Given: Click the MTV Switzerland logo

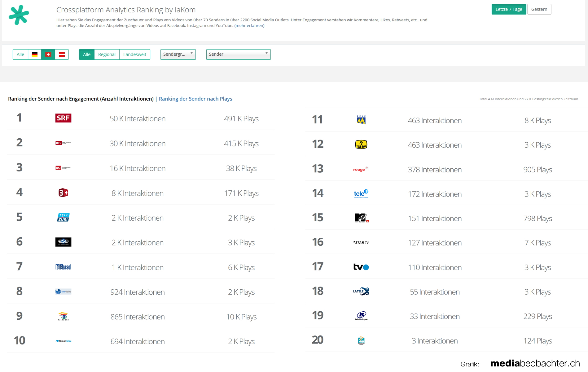Looking at the screenshot, I should [x=361, y=218].
